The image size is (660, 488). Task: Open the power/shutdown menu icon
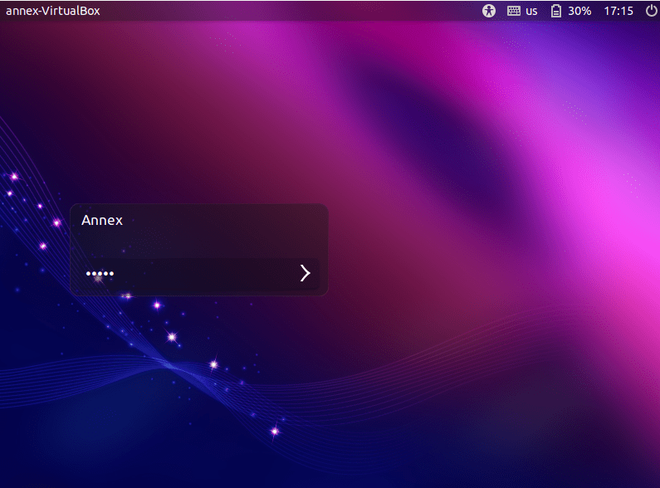pyautogui.click(x=651, y=11)
